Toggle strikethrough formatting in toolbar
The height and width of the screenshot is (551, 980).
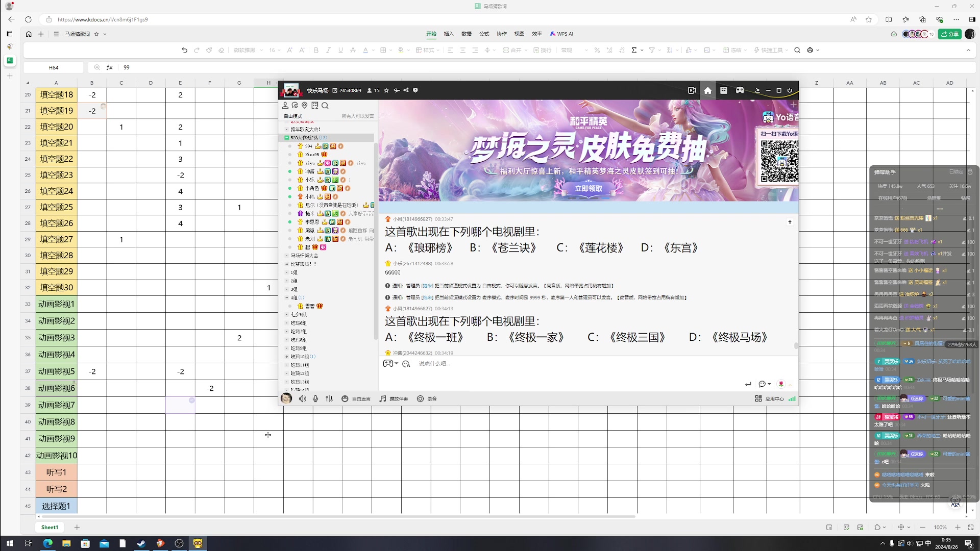click(x=353, y=50)
